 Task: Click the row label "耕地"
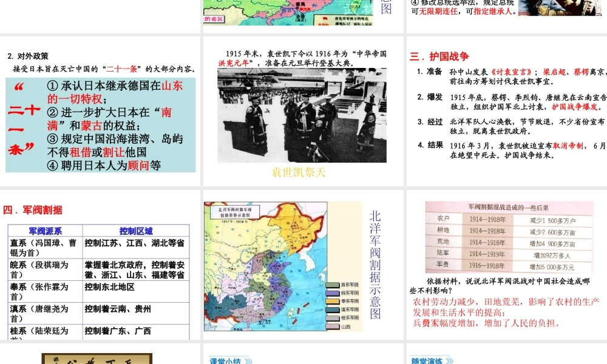point(443,230)
